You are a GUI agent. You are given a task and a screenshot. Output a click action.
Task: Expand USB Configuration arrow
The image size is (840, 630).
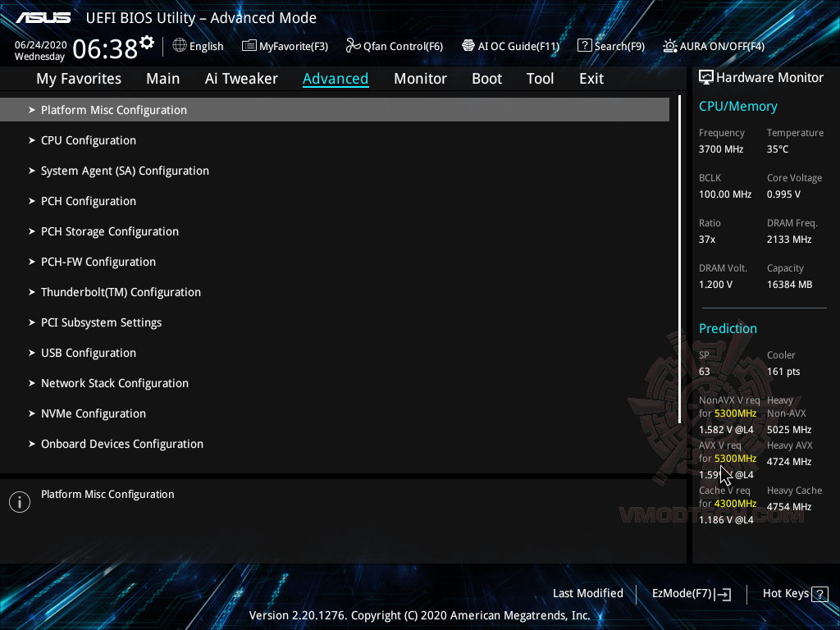tap(32, 353)
